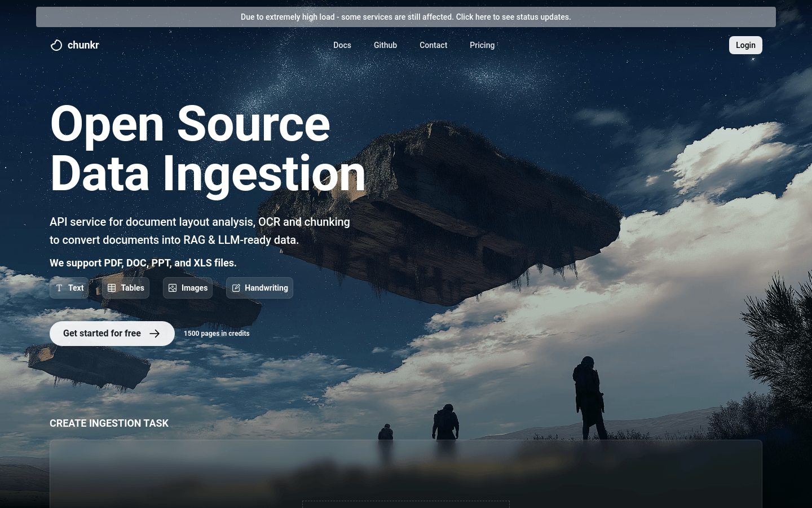The height and width of the screenshot is (508, 812).
Task: Open the Contact navigation link
Action: 433,45
